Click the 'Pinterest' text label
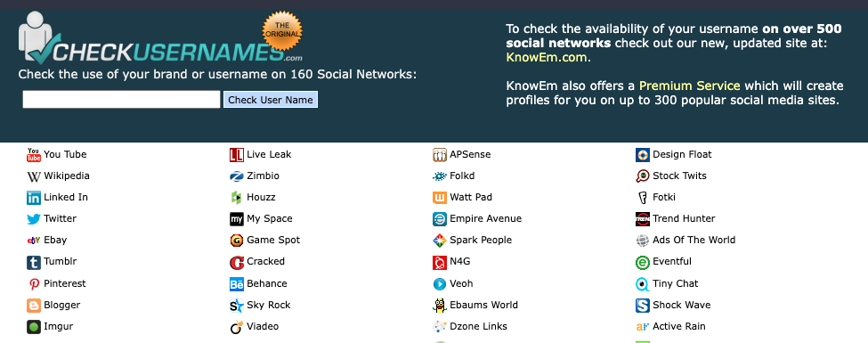This screenshot has width=868, height=343. pos(65,283)
